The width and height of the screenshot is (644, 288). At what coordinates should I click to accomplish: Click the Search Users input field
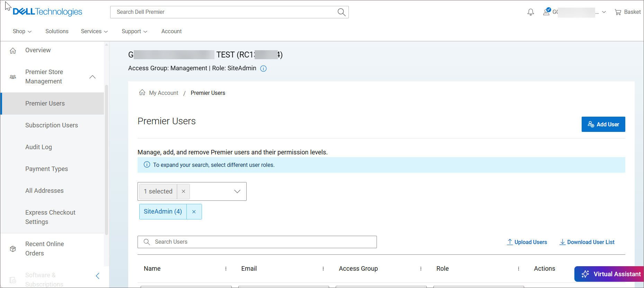tap(257, 242)
